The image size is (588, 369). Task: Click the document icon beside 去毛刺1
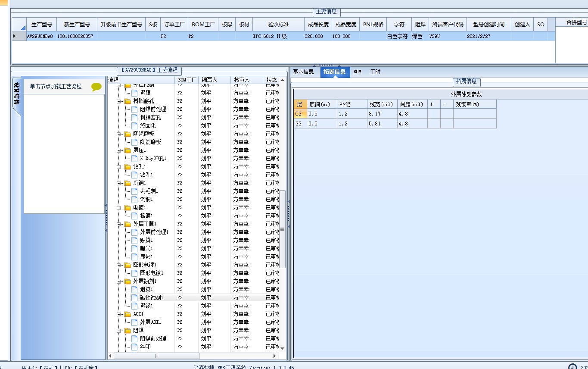134,191
